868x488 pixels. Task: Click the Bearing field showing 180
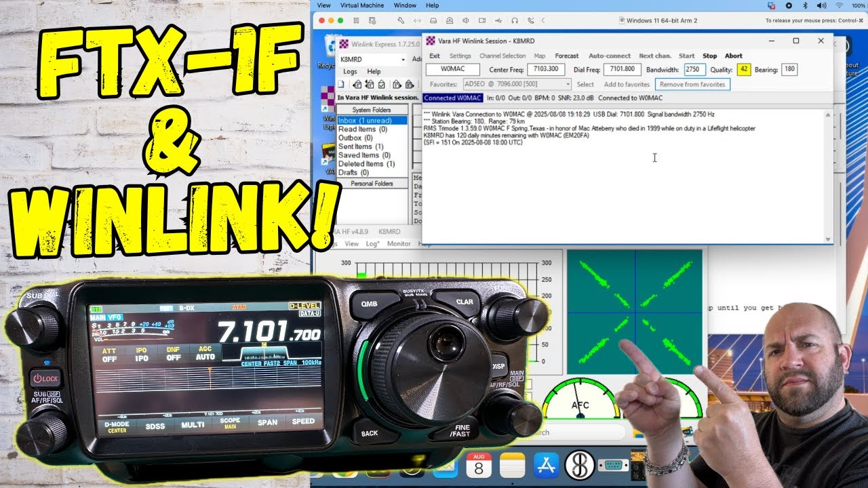[x=789, y=69]
